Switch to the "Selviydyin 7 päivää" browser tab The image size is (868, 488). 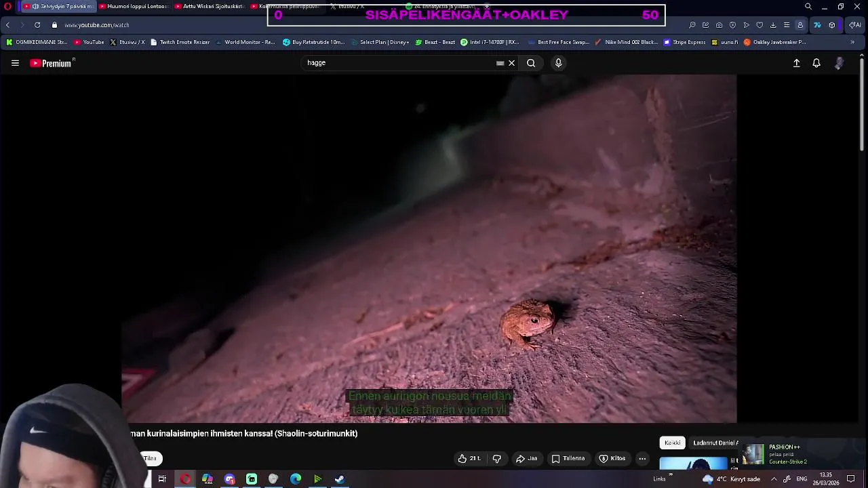point(58,6)
